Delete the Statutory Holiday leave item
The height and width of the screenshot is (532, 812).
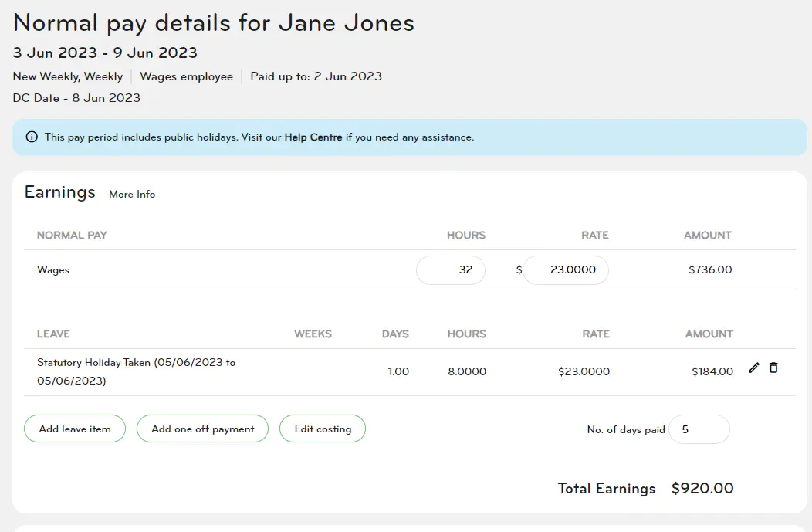(773, 368)
